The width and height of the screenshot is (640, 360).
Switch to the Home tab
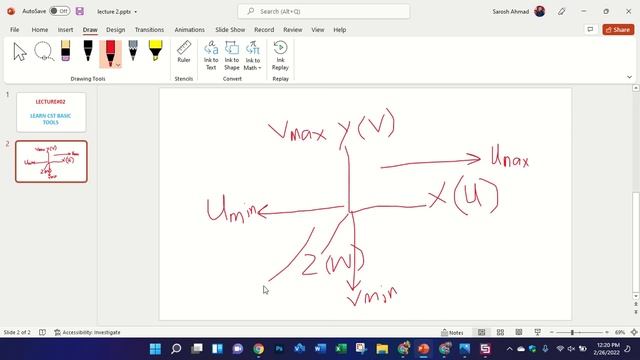pos(40,30)
